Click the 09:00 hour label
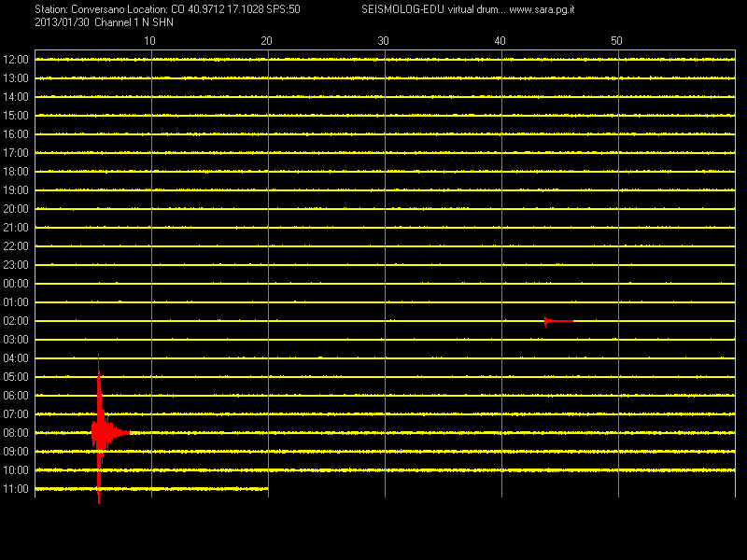The width and height of the screenshot is (747, 560). [16, 452]
